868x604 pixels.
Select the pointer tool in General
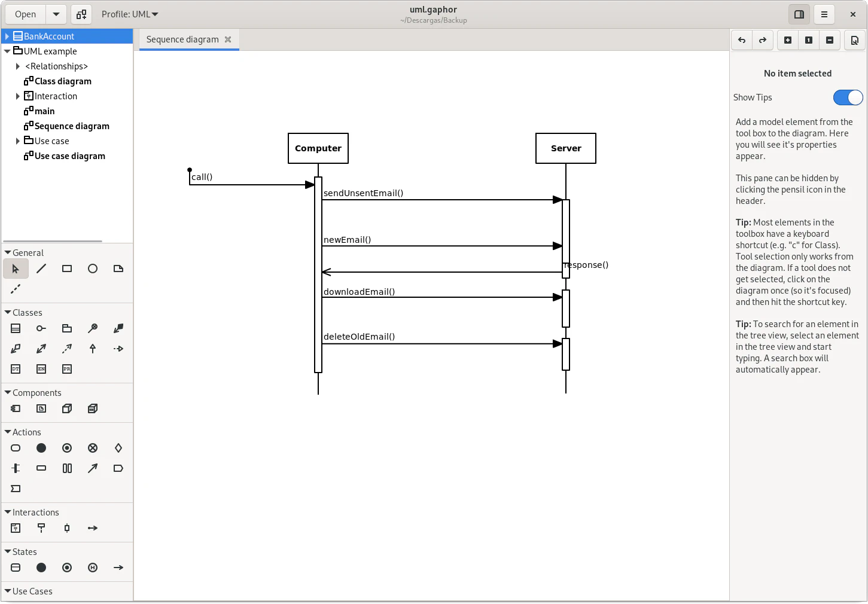(16, 269)
